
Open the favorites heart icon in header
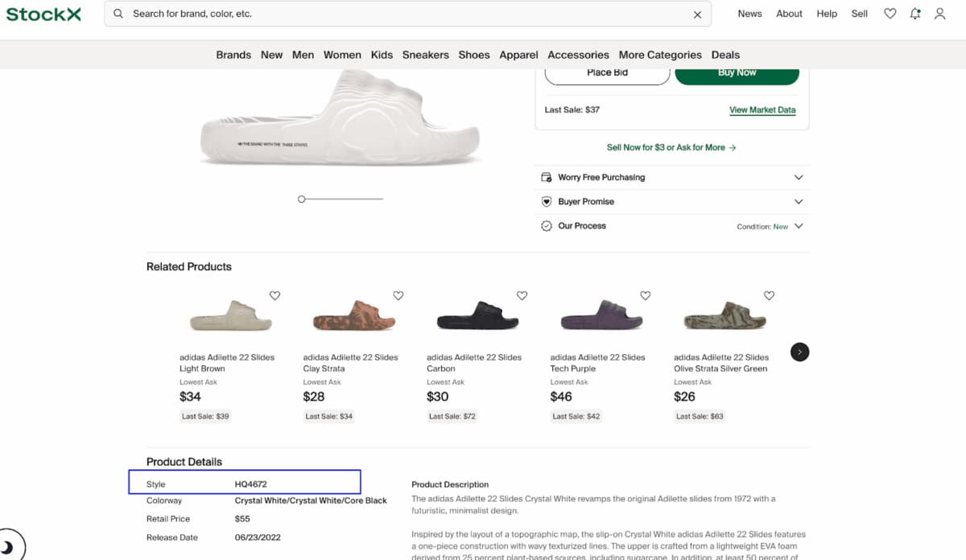click(x=890, y=14)
